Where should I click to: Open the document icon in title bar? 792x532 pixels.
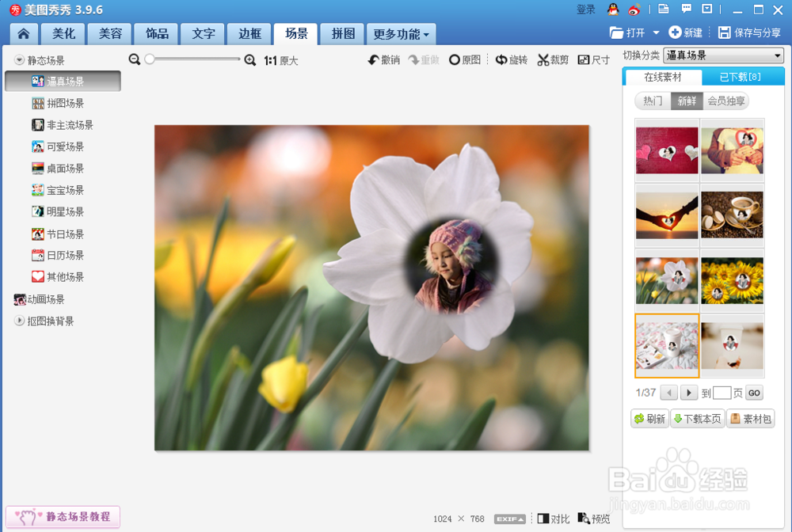pyautogui.click(x=664, y=9)
